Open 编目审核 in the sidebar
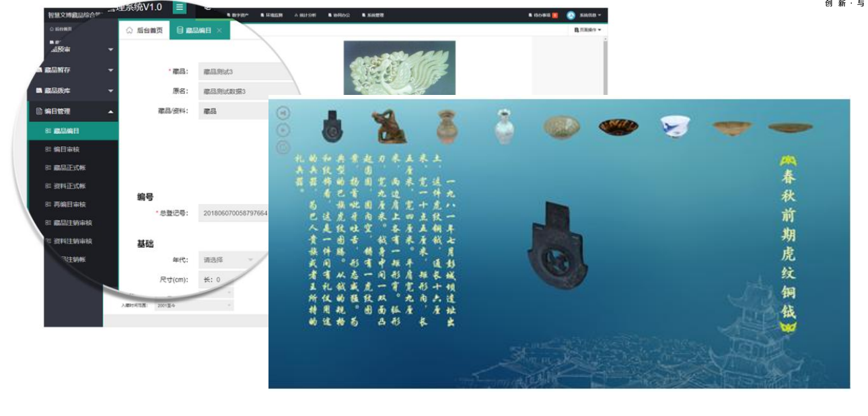This screenshot has height=416, width=868. click(x=66, y=149)
